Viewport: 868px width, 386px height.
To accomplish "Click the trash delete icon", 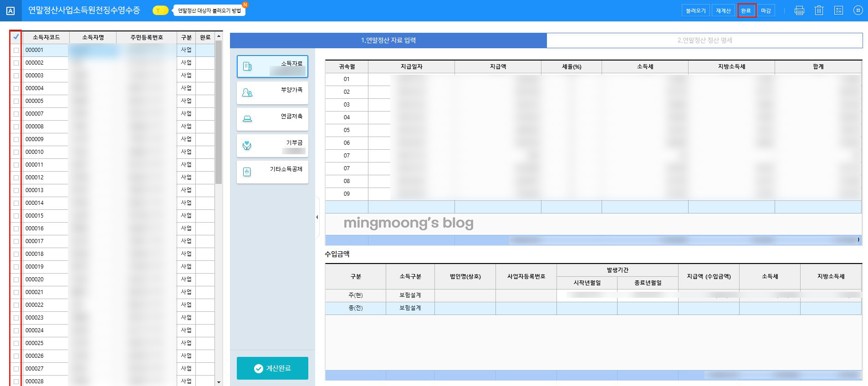I will 819,10.
